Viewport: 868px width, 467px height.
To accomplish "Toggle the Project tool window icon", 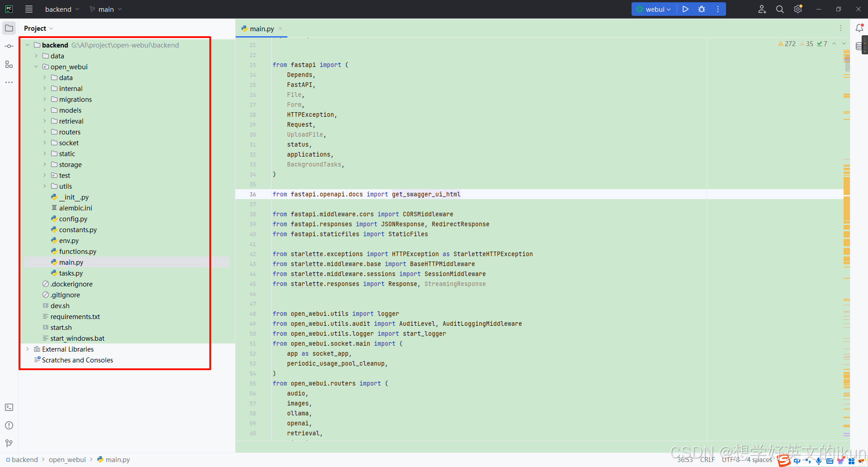I will 9,28.
